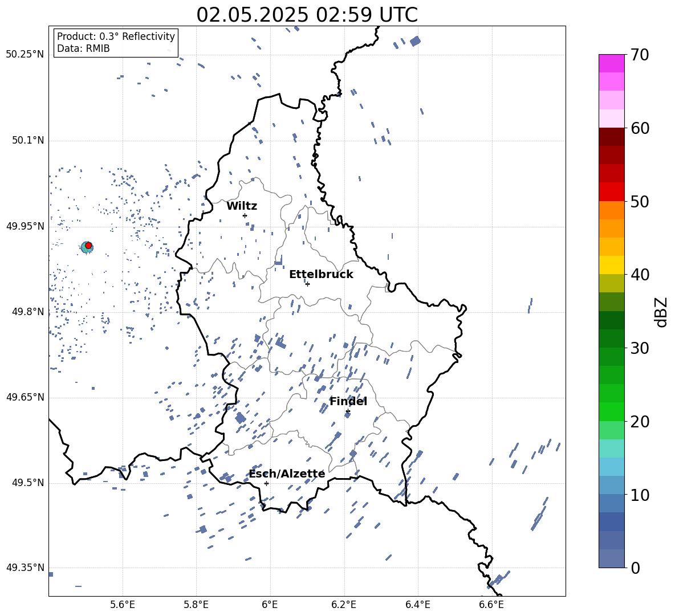The image size is (675, 616).
Task: Click the 6°E longitude label
Action: 270,605
